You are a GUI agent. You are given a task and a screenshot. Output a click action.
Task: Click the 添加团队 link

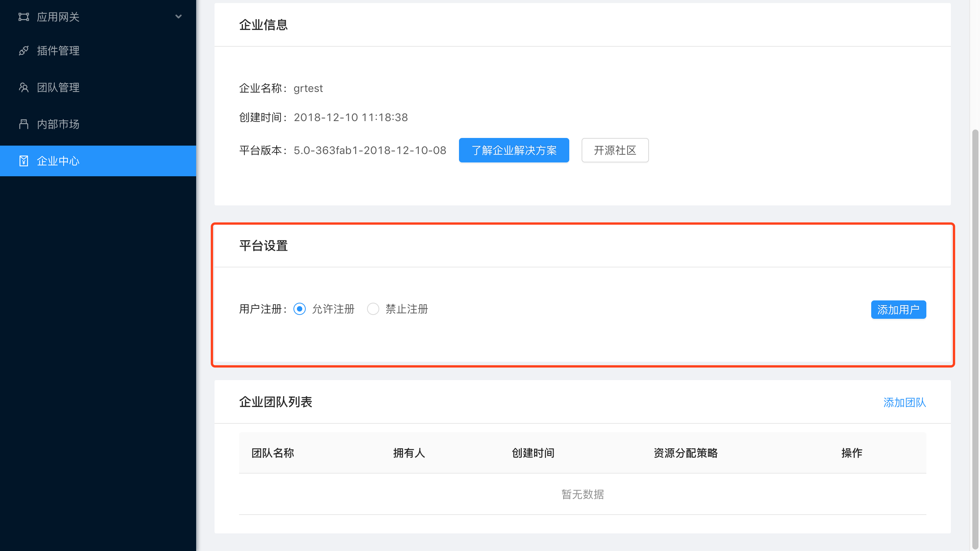tap(905, 402)
